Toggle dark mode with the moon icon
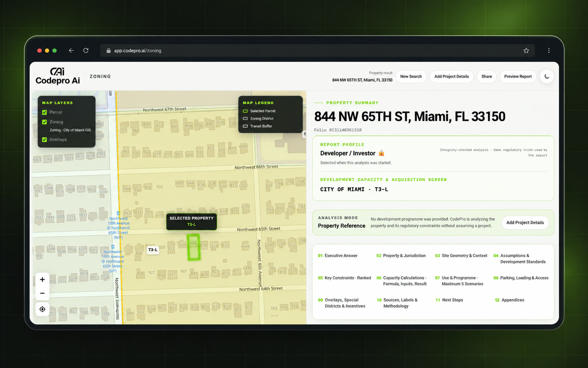 [x=547, y=76]
